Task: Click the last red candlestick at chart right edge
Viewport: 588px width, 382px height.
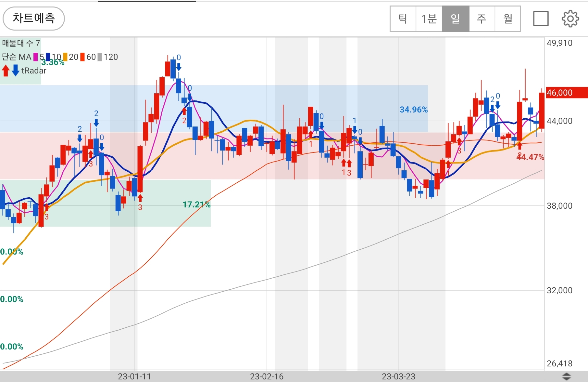Action: tap(542, 111)
